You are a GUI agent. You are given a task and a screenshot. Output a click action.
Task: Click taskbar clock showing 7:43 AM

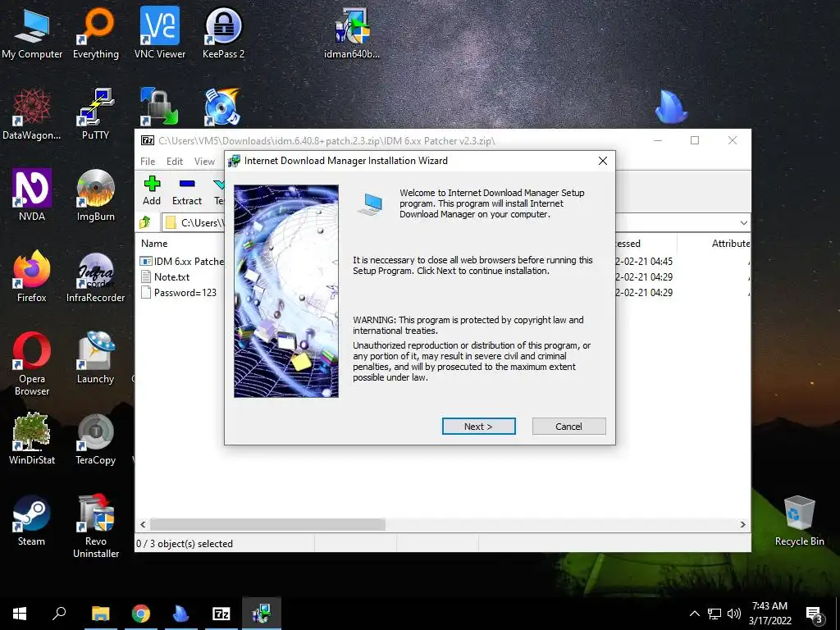[x=769, y=614]
